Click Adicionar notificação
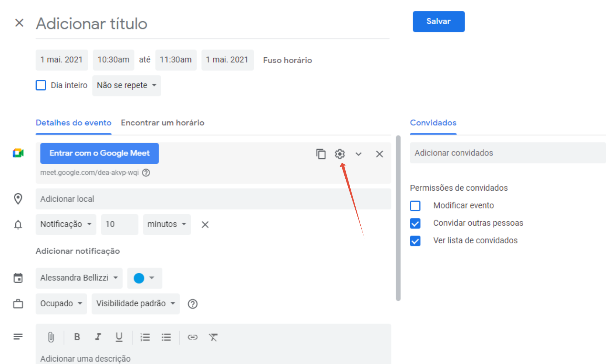Image resolution: width=612 pixels, height=364 pixels. coord(78,251)
